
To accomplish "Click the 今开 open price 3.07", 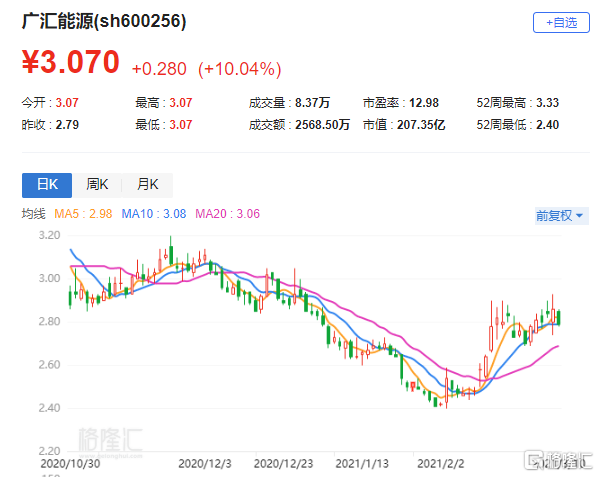I will 67,103.
